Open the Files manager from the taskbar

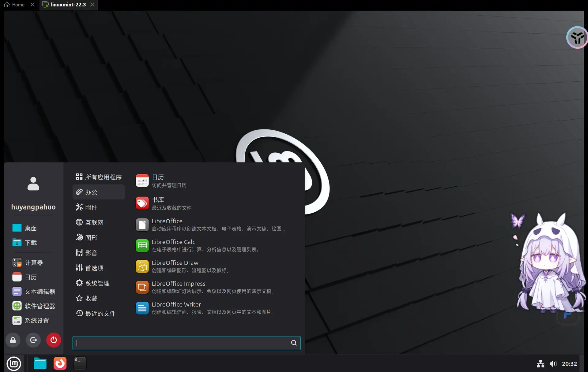(40, 363)
